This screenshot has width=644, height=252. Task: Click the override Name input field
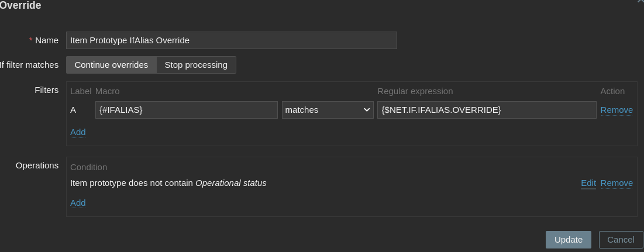231,40
